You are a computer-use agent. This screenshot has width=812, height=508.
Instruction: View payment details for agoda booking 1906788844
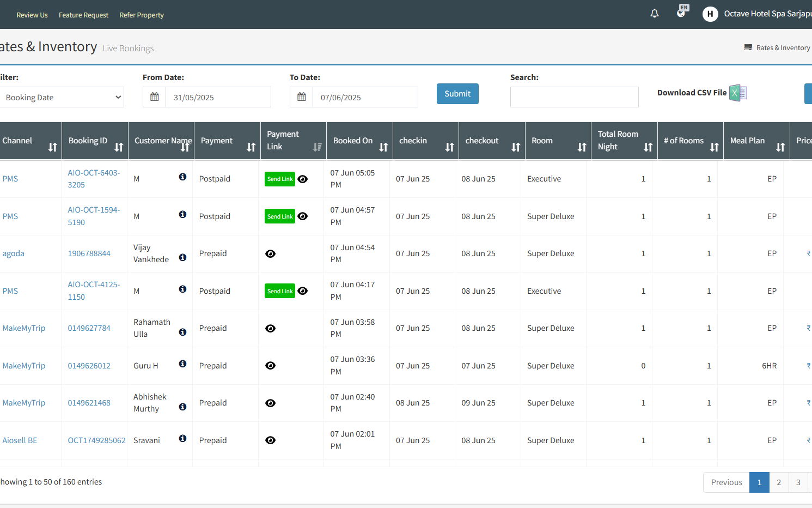[x=270, y=254]
